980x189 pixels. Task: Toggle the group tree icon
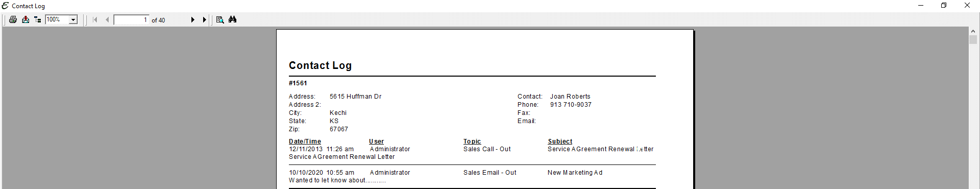pos(38,20)
